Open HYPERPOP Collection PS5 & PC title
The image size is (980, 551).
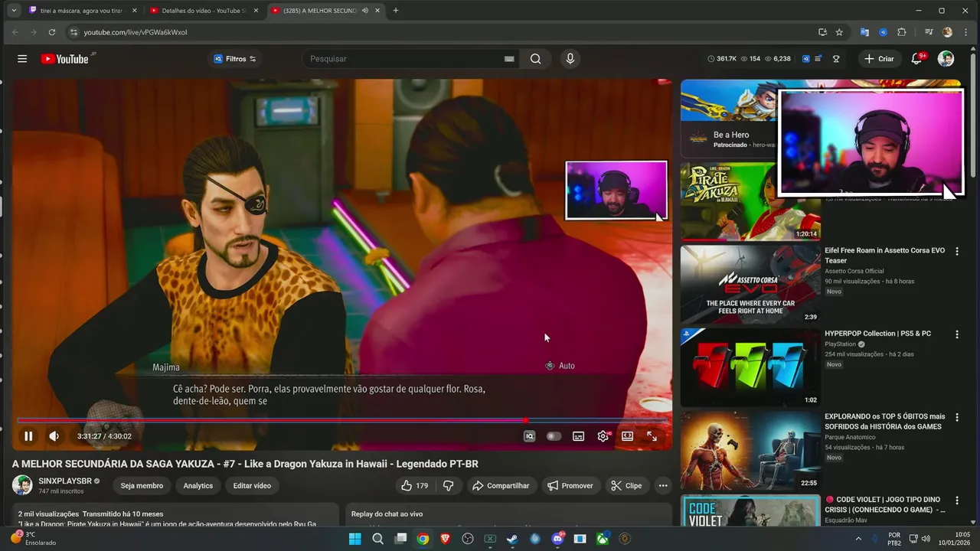click(x=877, y=334)
